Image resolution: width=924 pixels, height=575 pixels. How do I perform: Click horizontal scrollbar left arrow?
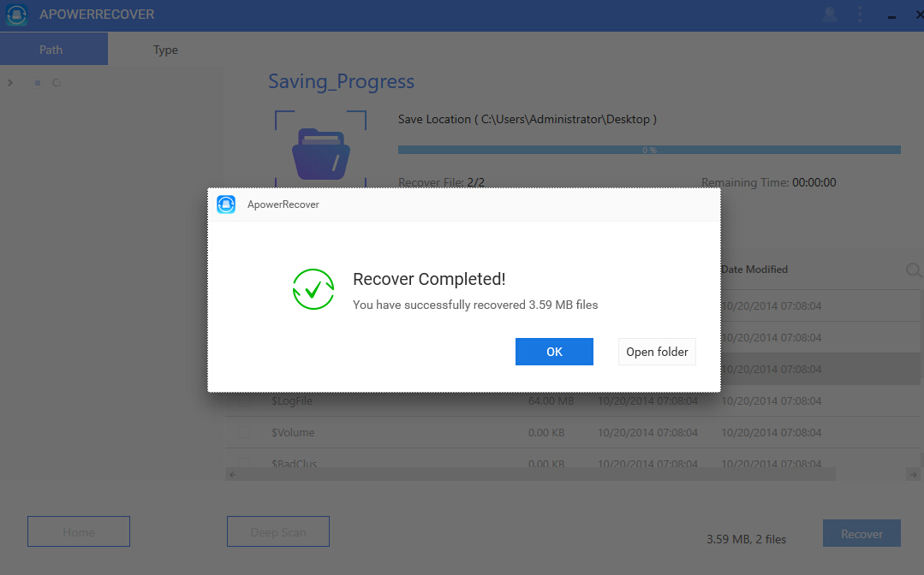[x=232, y=474]
